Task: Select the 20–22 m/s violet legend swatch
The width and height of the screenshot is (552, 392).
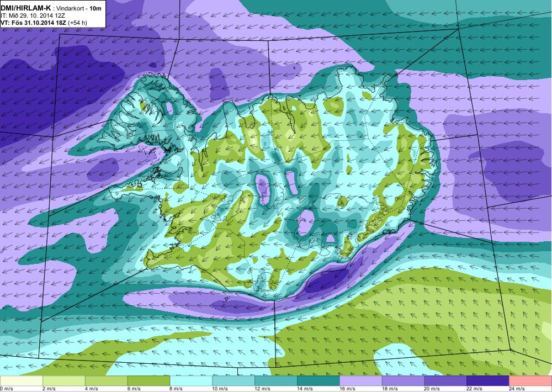Action: pyautogui.click(x=445, y=381)
